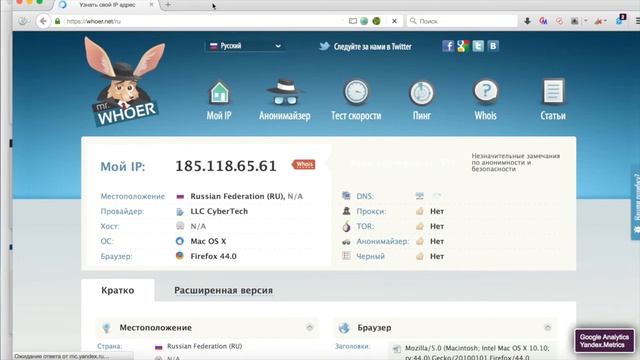Stop page loading with X button
This screenshot has width=640, height=360.
(394, 21)
